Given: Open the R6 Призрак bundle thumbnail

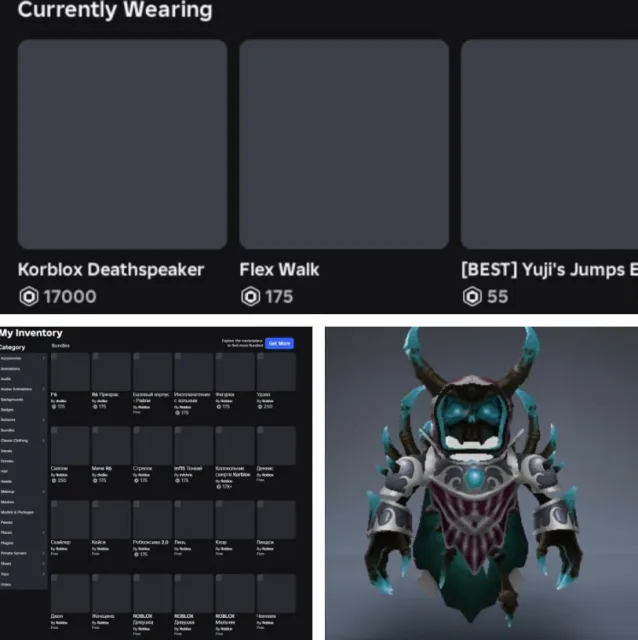Looking at the screenshot, I should tap(111, 372).
